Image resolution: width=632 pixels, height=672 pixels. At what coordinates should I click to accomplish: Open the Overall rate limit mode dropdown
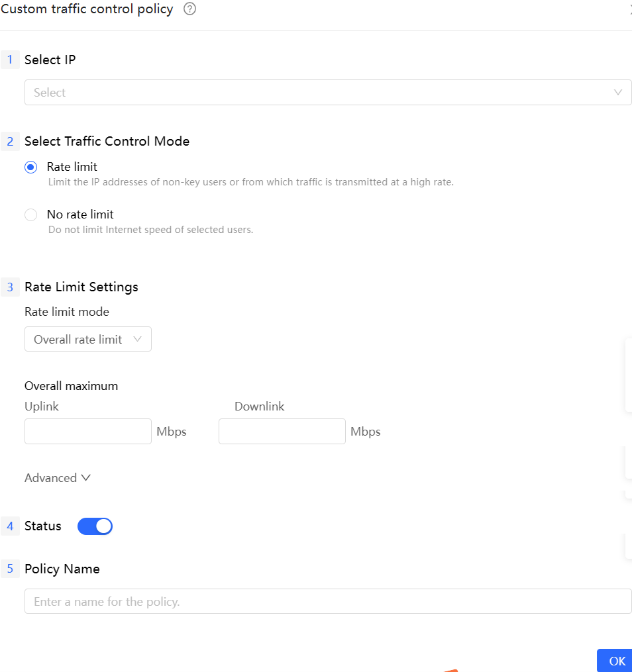click(88, 339)
